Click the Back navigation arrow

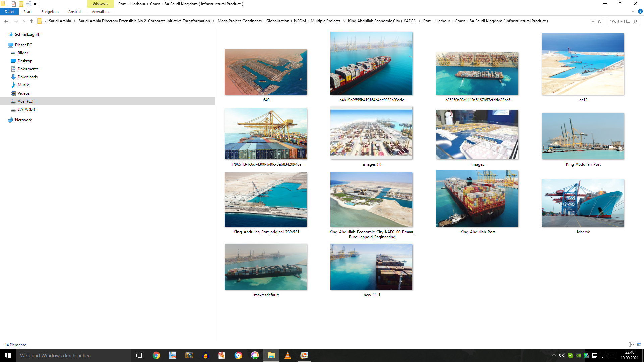[6, 21]
